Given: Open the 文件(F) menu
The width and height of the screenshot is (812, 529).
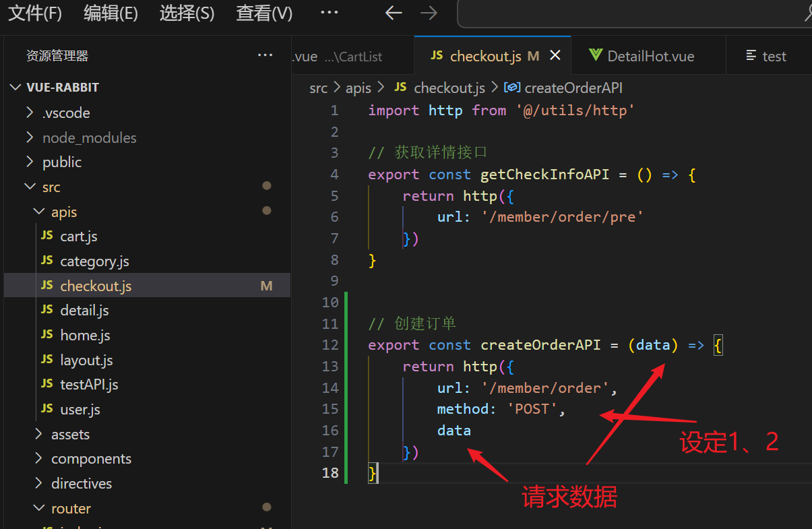Looking at the screenshot, I should tap(34, 13).
